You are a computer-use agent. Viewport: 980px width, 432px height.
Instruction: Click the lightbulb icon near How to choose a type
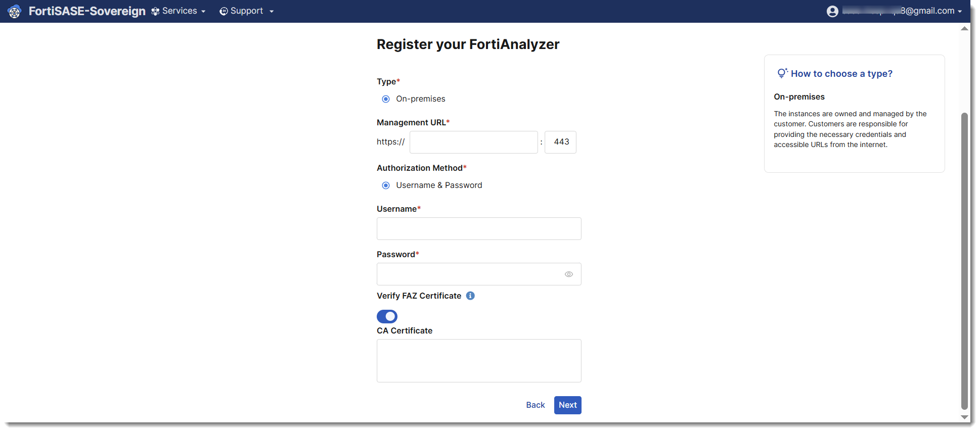click(782, 73)
